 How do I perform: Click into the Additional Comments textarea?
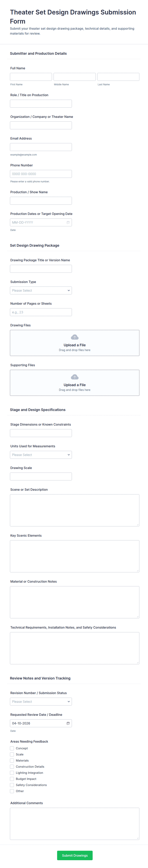(x=74, y=823)
